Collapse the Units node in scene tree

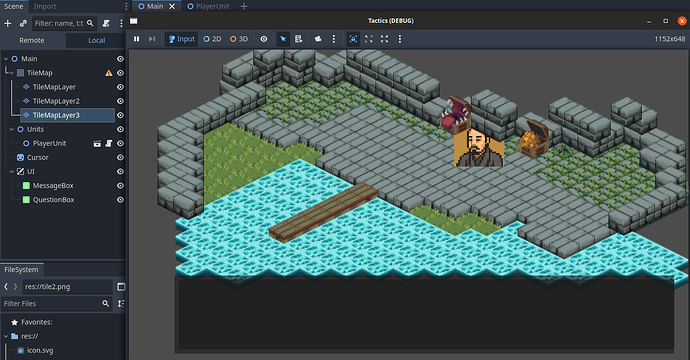coord(12,129)
